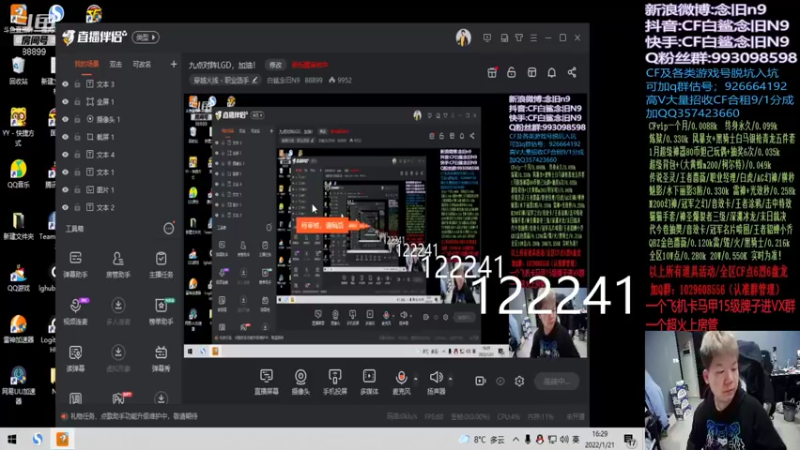Click the share icon in header
Screen dimensions: 800x450
pos(572,72)
